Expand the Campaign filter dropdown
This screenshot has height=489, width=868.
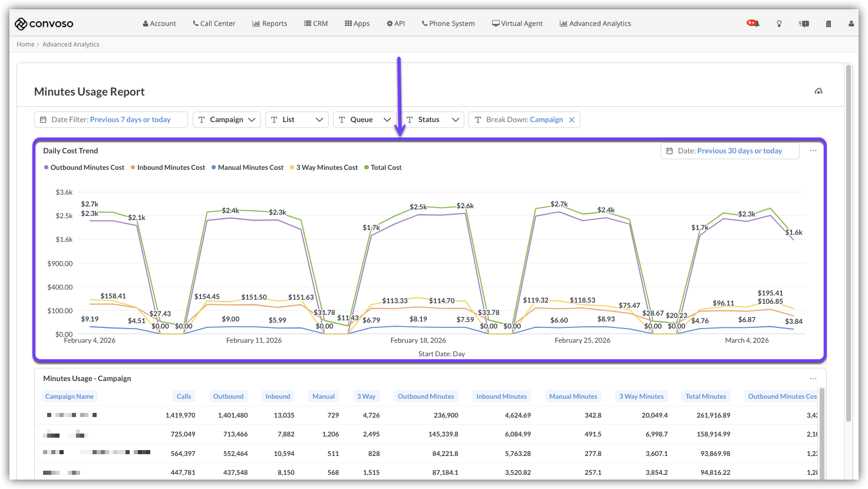[x=227, y=120]
